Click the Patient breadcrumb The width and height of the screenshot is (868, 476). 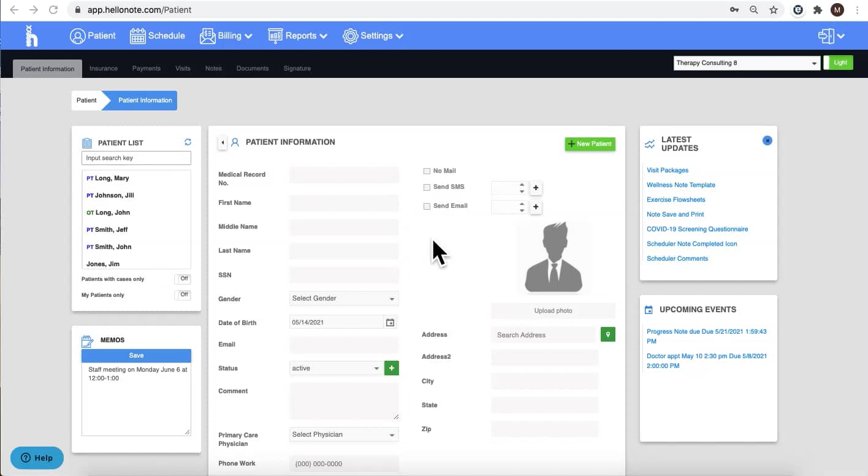tap(86, 101)
